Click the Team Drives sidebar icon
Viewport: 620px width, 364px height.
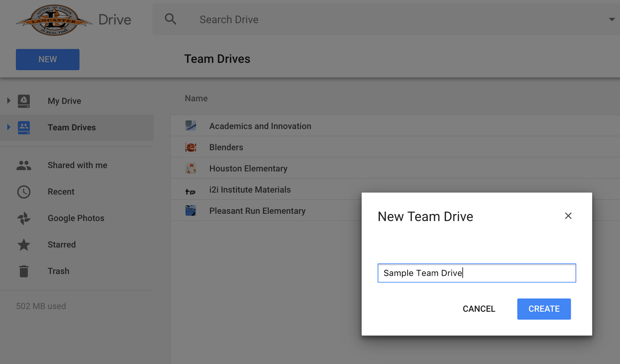(24, 127)
